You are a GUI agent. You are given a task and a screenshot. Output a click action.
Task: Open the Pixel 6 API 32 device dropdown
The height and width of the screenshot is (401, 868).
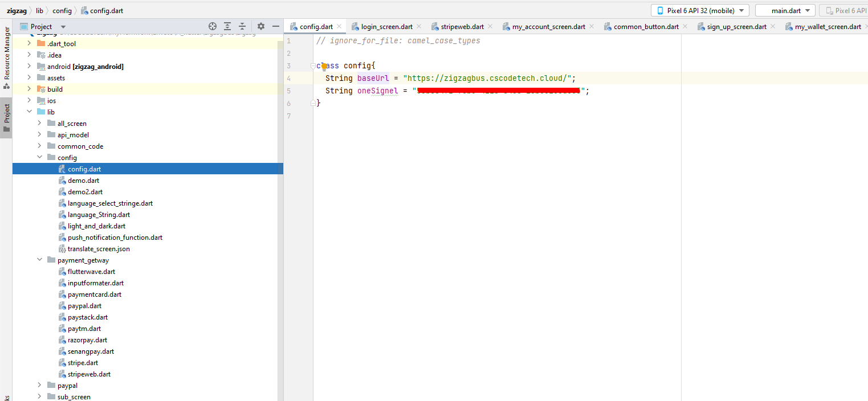coord(700,10)
